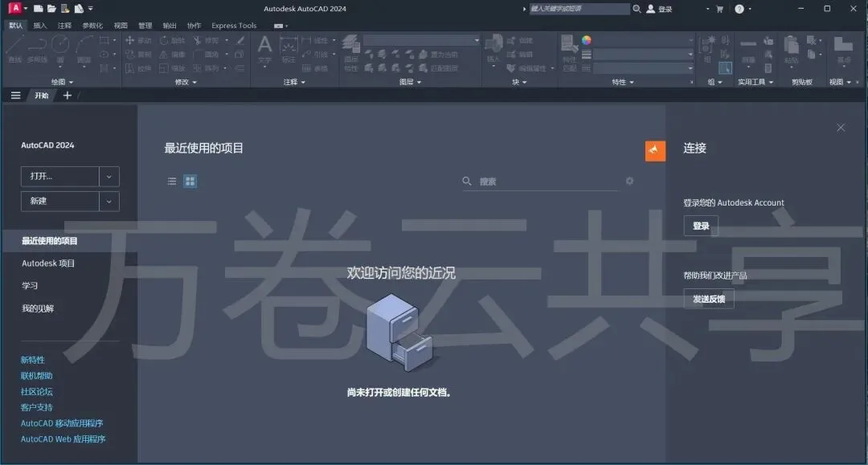Select the Stretch (拉伸) tool

click(138, 68)
